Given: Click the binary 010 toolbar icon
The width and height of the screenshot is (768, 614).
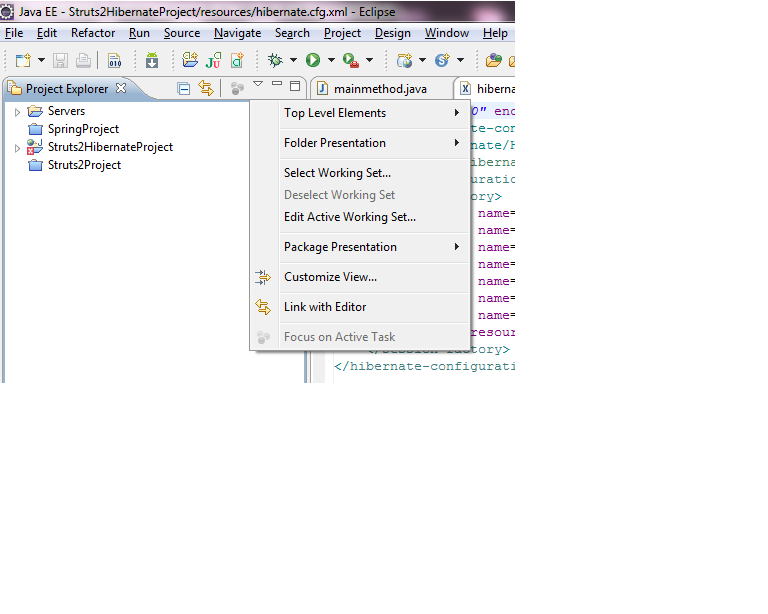Looking at the screenshot, I should click(115, 60).
